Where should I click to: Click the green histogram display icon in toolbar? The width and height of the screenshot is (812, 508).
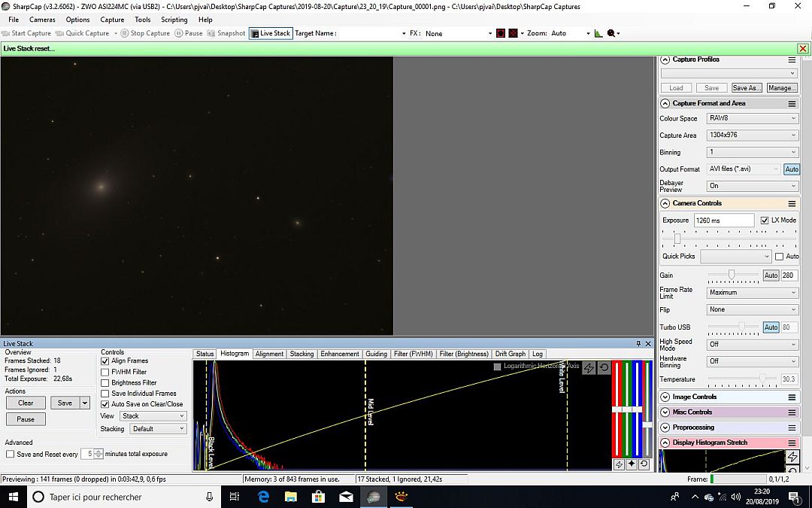point(598,33)
